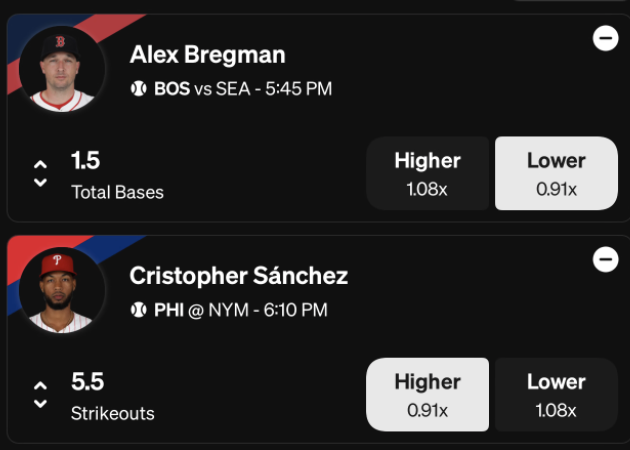Open Alex Bregman's player headshot

click(62, 69)
